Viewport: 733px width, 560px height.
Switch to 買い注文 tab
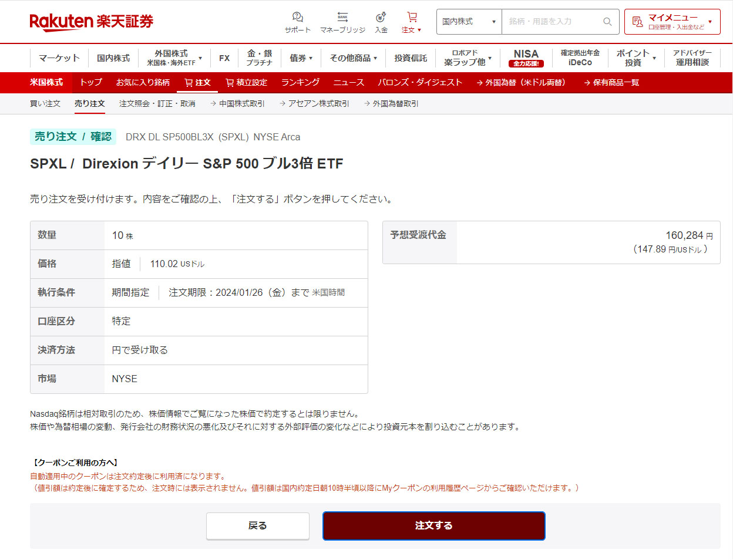(x=45, y=104)
